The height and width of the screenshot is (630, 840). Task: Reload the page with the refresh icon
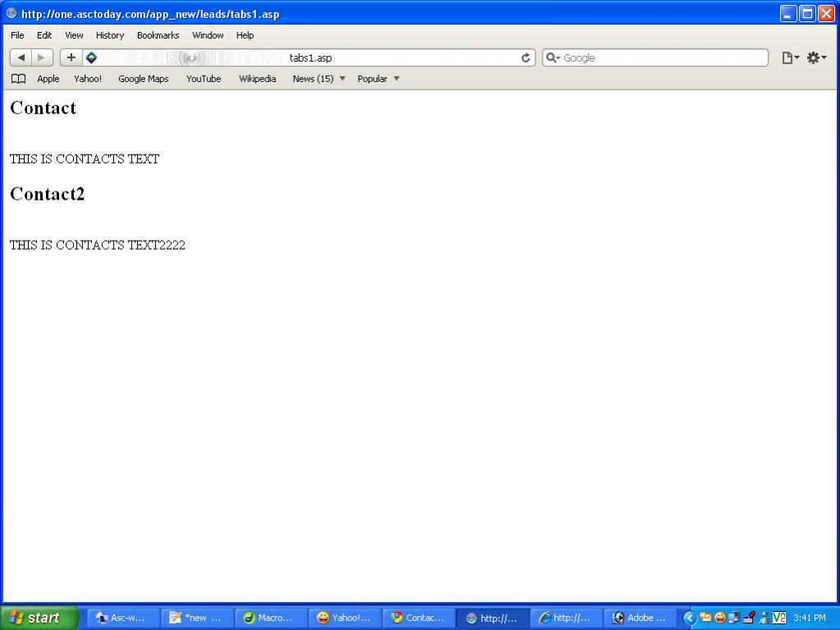tap(526, 57)
